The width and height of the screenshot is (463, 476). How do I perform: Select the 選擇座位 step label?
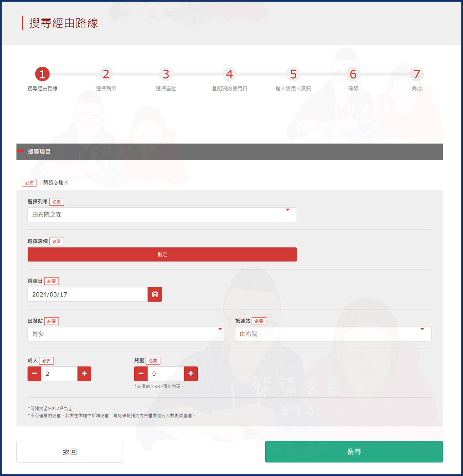(166, 88)
